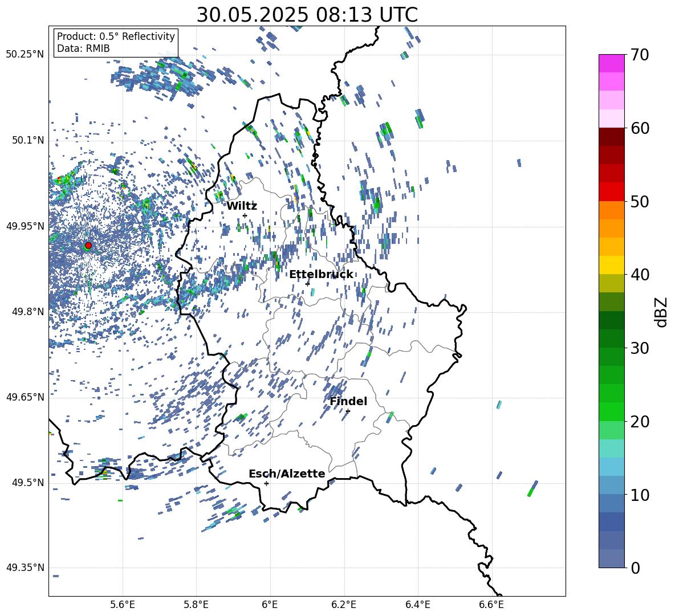The height and width of the screenshot is (616, 675).
Task: Click the 50.25°N latitude label
Action: 25,55
